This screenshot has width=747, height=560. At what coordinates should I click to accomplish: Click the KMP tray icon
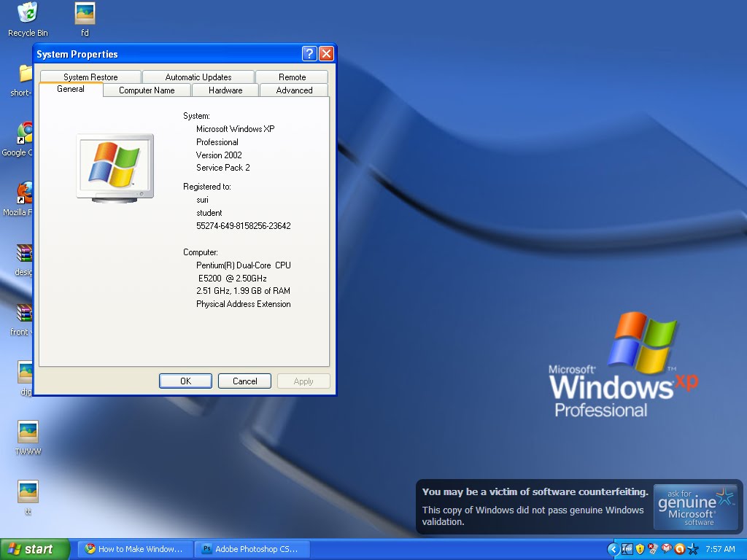point(627,549)
